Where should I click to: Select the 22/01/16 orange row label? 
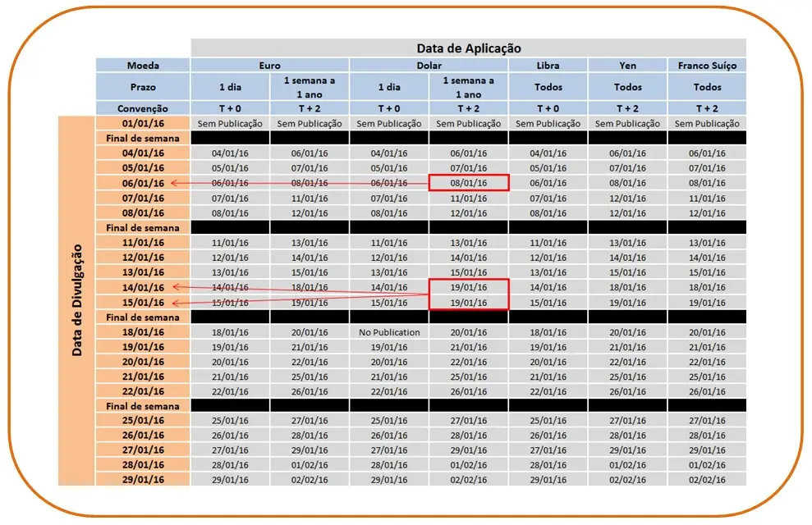pos(143,391)
